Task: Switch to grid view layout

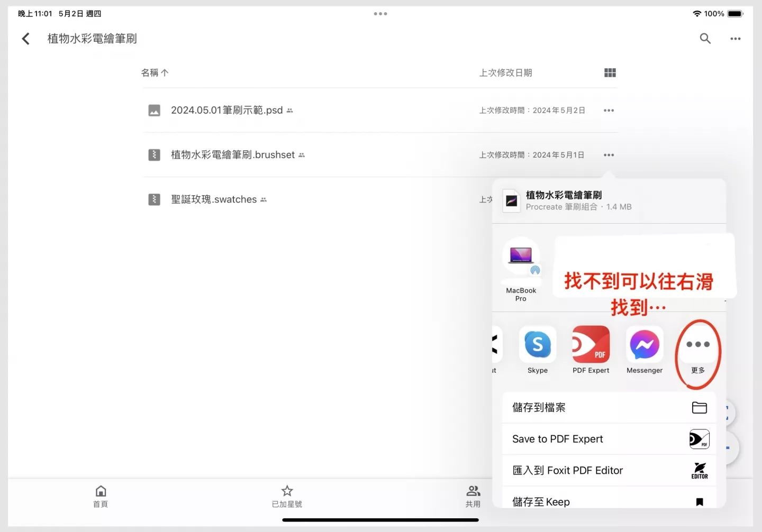Action: tap(610, 73)
